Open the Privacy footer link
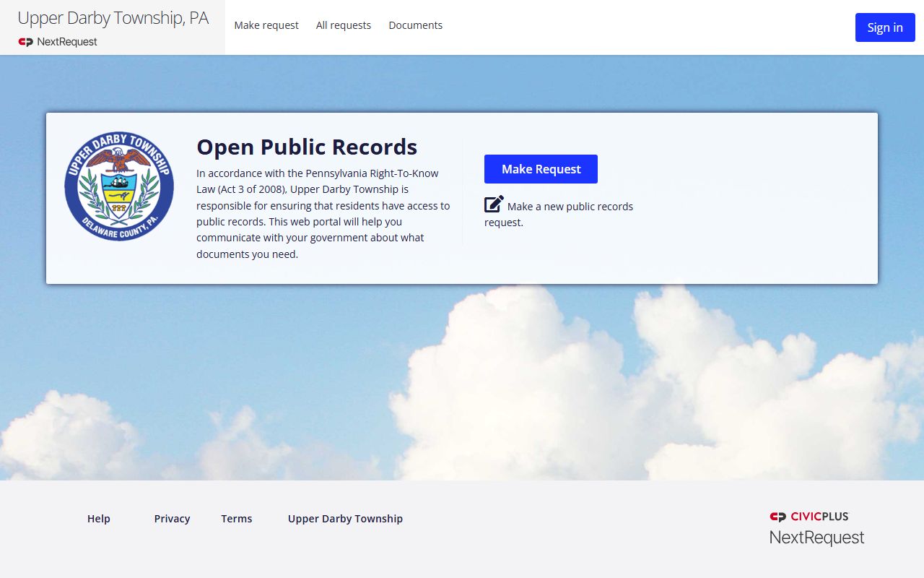 pos(172,519)
